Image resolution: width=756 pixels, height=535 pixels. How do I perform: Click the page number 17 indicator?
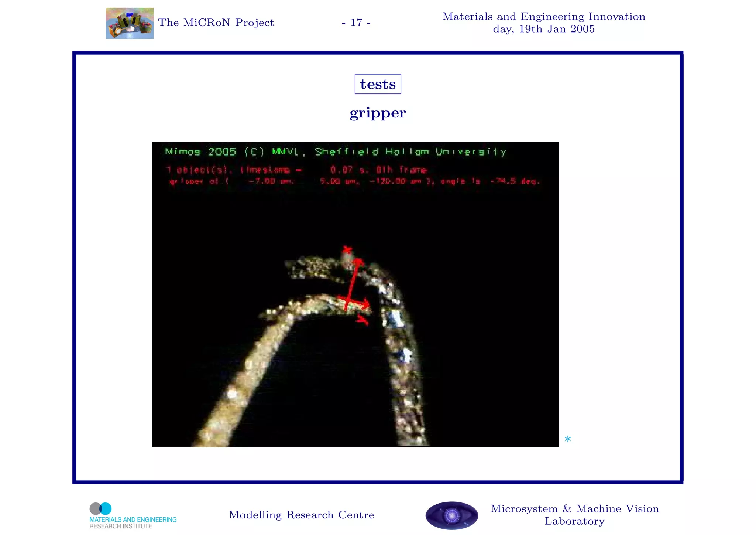[356, 23]
